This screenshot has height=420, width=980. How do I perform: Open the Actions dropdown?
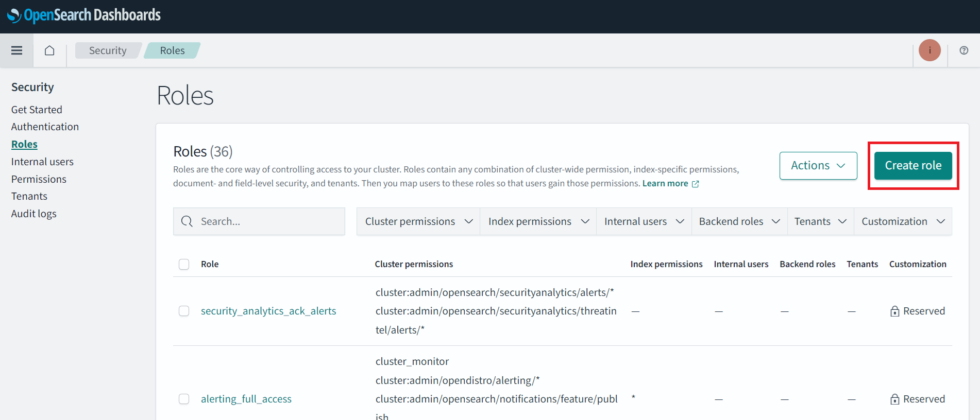(818, 166)
